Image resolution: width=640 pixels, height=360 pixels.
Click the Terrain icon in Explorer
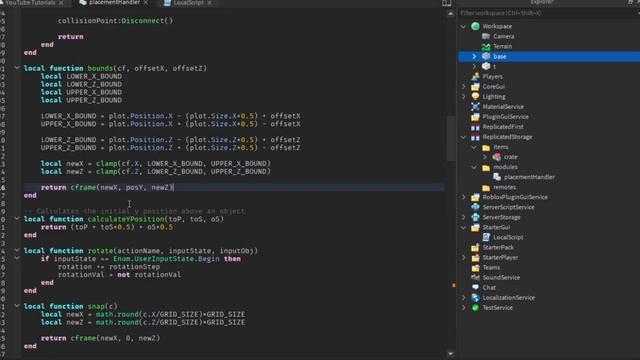pyautogui.click(x=486, y=47)
